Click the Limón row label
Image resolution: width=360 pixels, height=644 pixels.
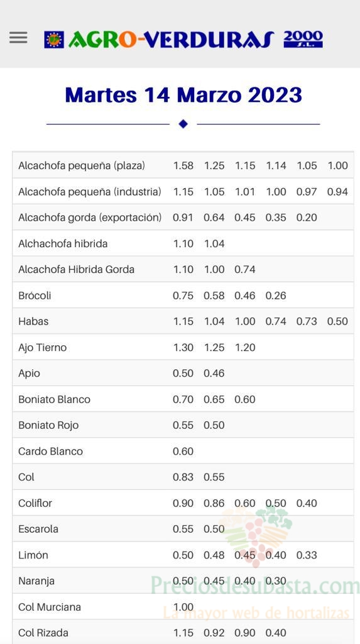(33, 555)
